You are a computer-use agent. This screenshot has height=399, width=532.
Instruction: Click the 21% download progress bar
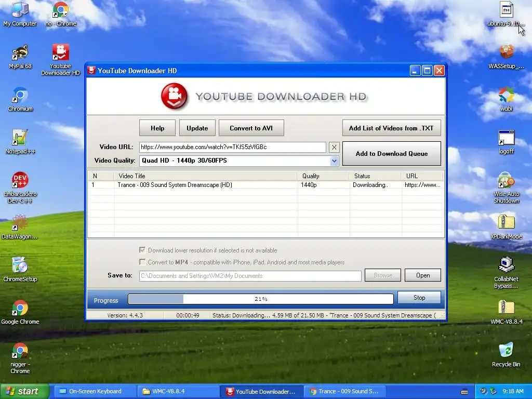[x=261, y=299]
